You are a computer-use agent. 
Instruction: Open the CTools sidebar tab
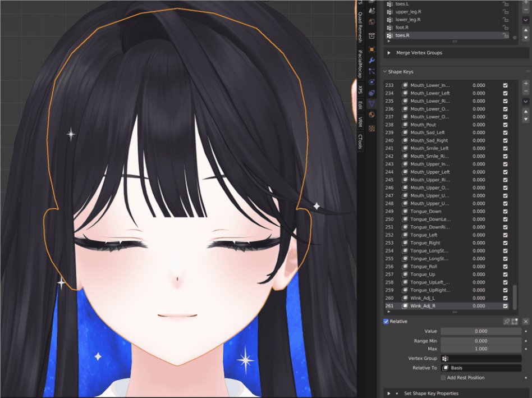click(360, 142)
